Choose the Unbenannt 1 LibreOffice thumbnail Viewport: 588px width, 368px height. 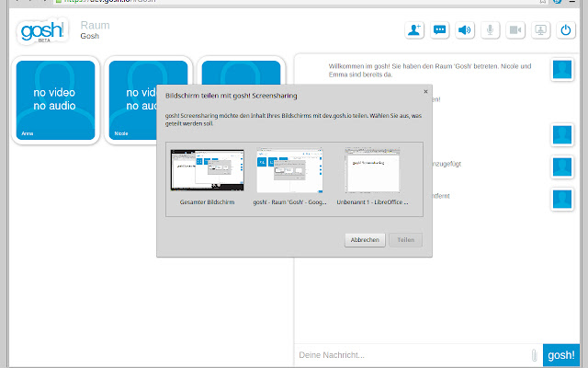372,170
